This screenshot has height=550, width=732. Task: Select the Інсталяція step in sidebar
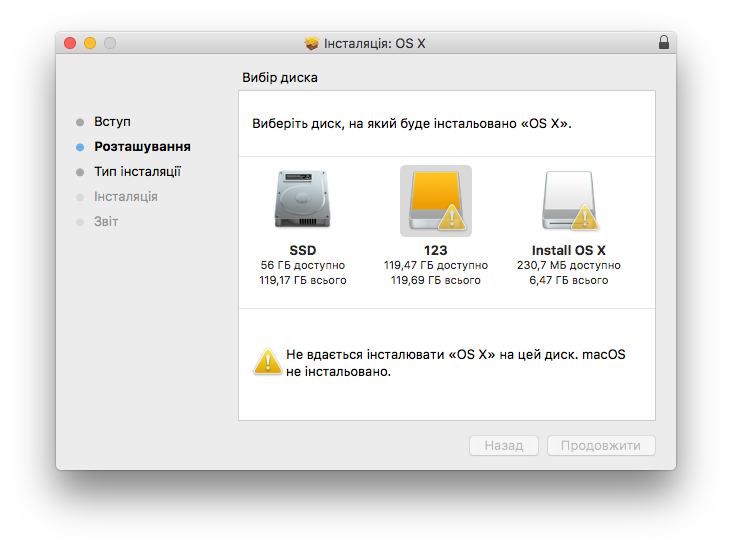point(126,197)
